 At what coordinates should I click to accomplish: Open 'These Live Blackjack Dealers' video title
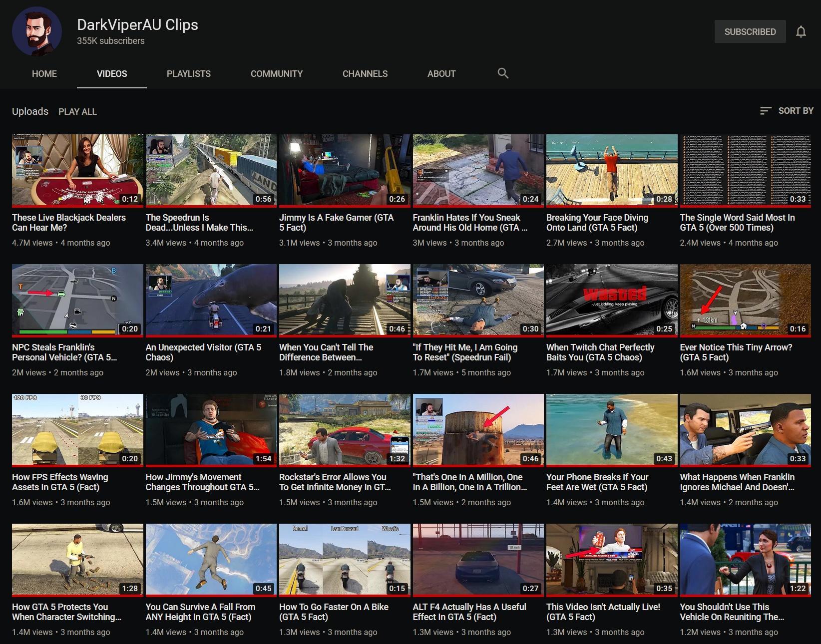pyautogui.click(x=69, y=223)
